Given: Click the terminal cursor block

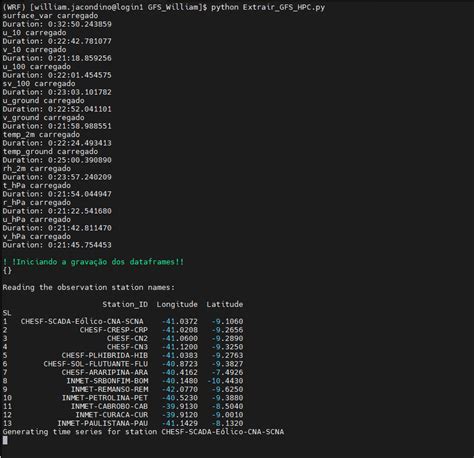Looking at the screenshot, I should 5,441.
